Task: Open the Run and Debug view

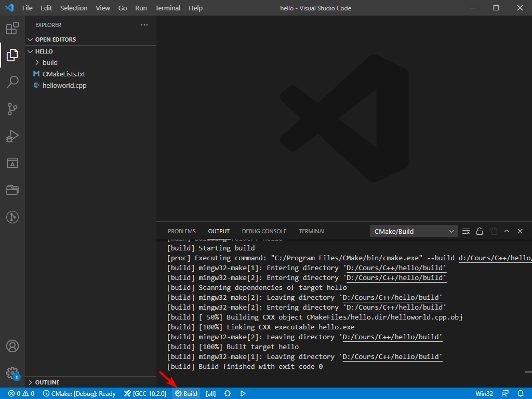Action: [12, 136]
